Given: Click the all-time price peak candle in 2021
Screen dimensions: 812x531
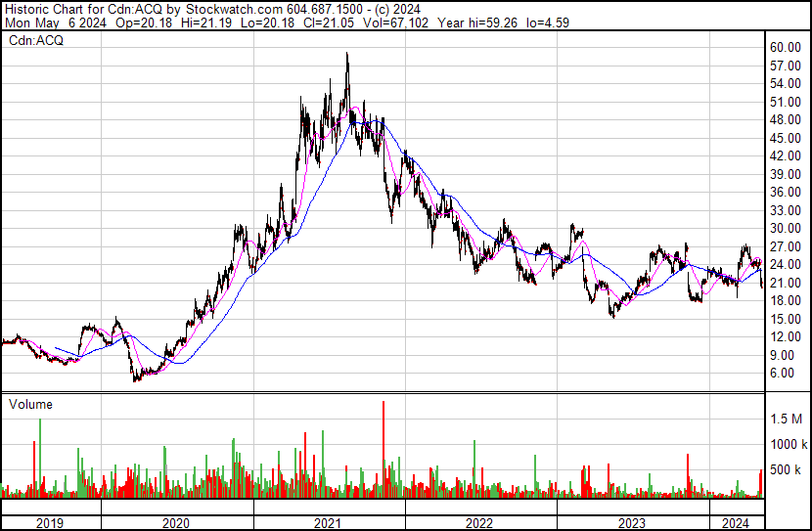Looking at the screenshot, I should 347,61.
